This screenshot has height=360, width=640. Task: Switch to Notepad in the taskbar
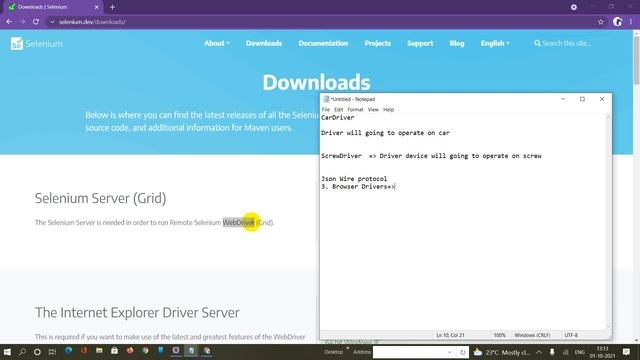coord(191,351)
